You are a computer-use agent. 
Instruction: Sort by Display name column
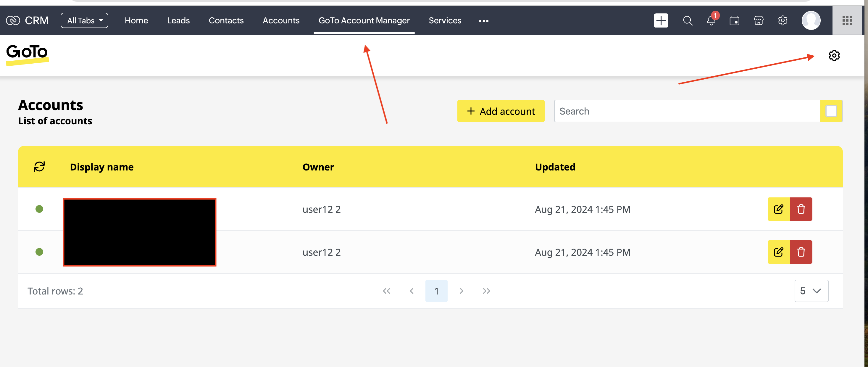pos(102,167)
